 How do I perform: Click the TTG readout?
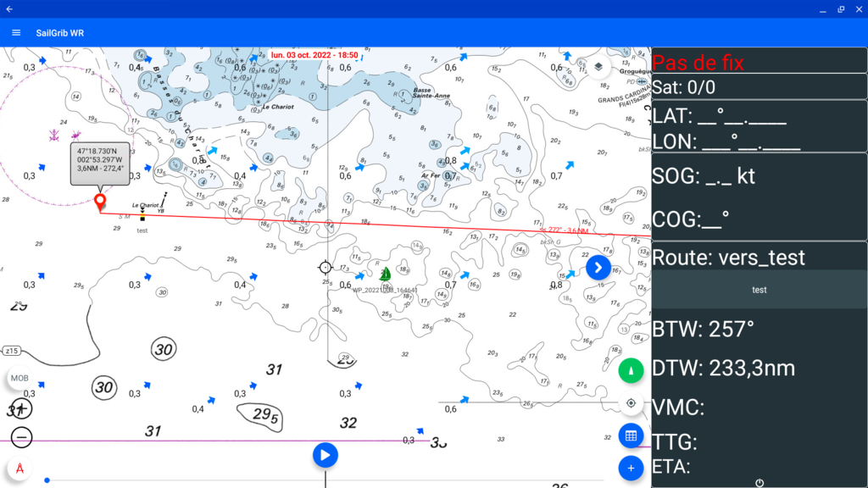pyautogui.click(x=674, y=442)
